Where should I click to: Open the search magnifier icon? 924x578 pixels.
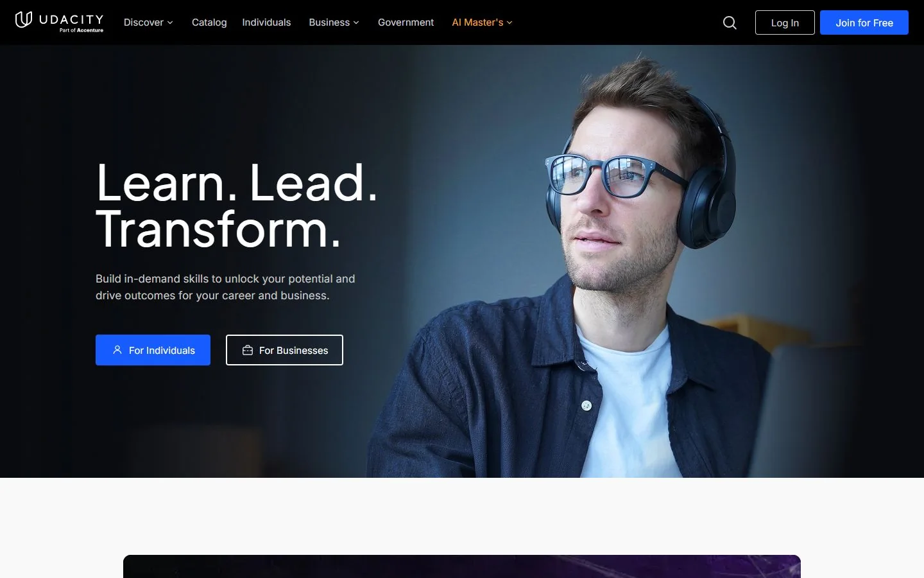(730, 22)
